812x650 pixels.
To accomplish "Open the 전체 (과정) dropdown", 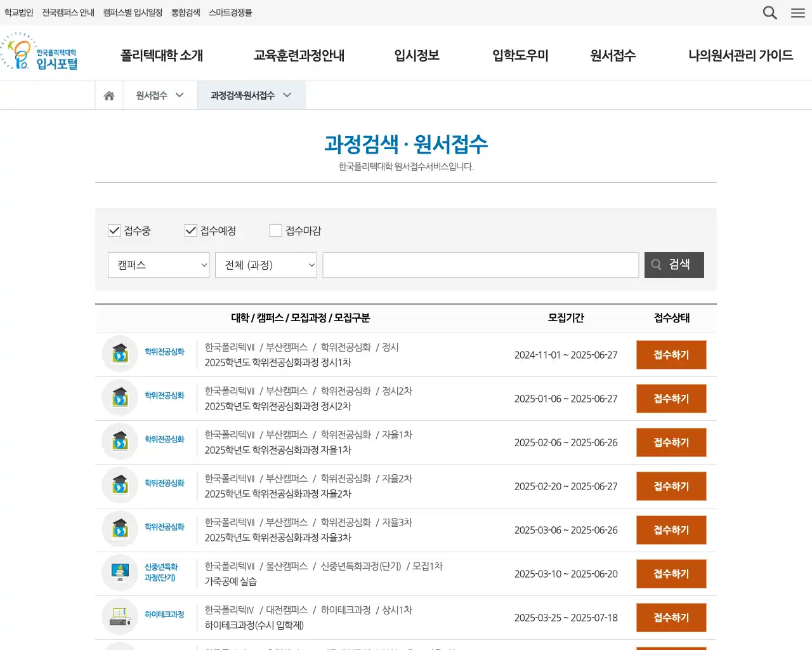I will tap(266, 265).
